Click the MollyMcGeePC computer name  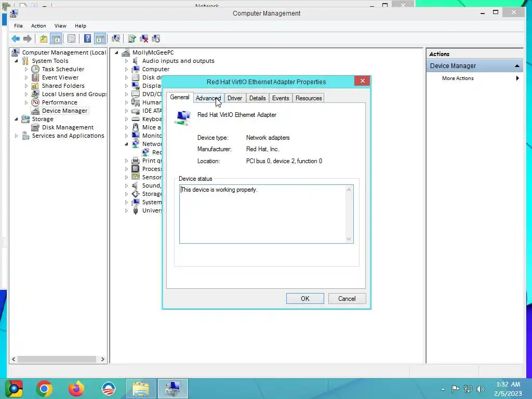click(x=153, y=52)
